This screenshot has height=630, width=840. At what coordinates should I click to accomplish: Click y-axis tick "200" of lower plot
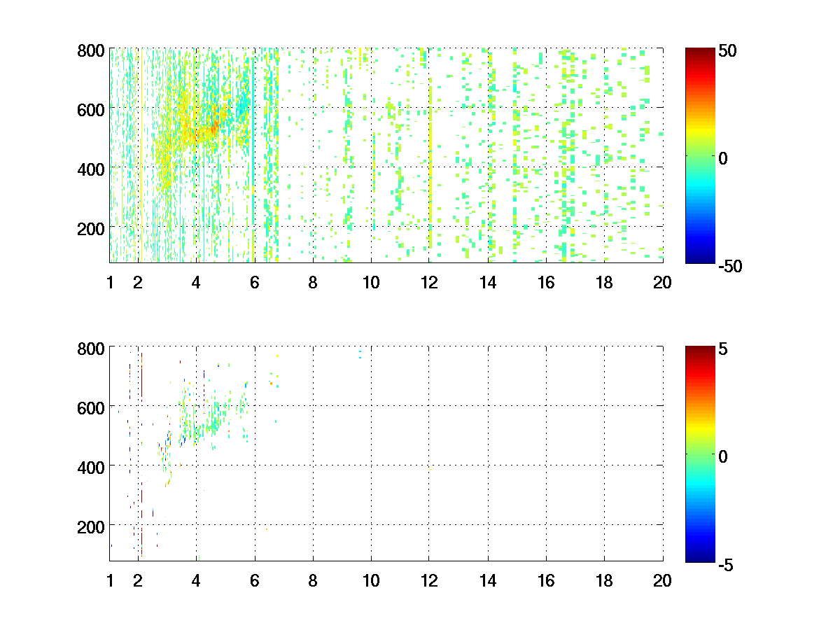point(92,526)
